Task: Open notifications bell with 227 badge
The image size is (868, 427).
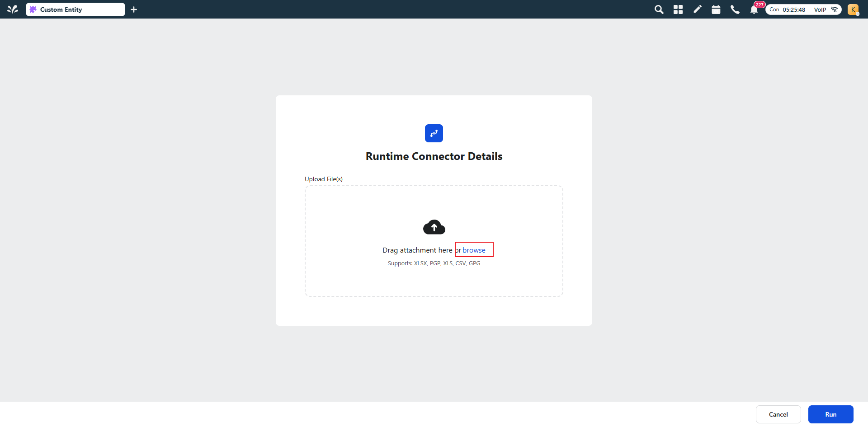Action: click(754, 9)
